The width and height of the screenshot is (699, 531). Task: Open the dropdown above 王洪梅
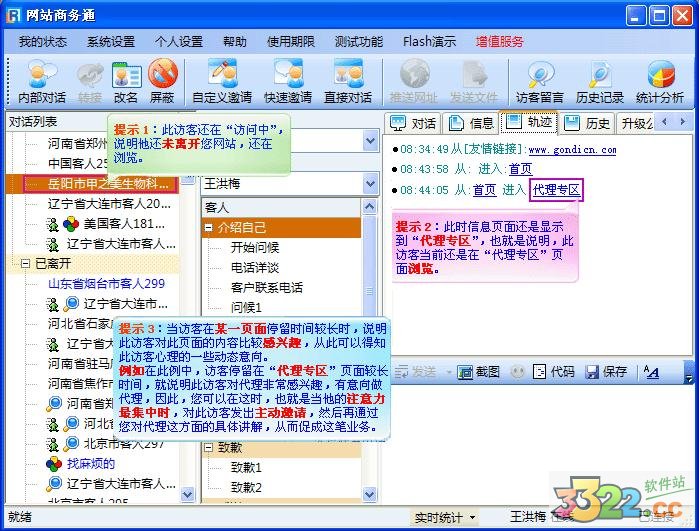click(370, 141)
